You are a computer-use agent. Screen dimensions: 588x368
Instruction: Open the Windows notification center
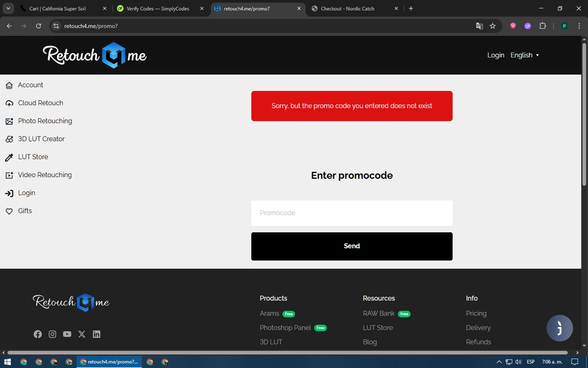(x=575, y=362)
